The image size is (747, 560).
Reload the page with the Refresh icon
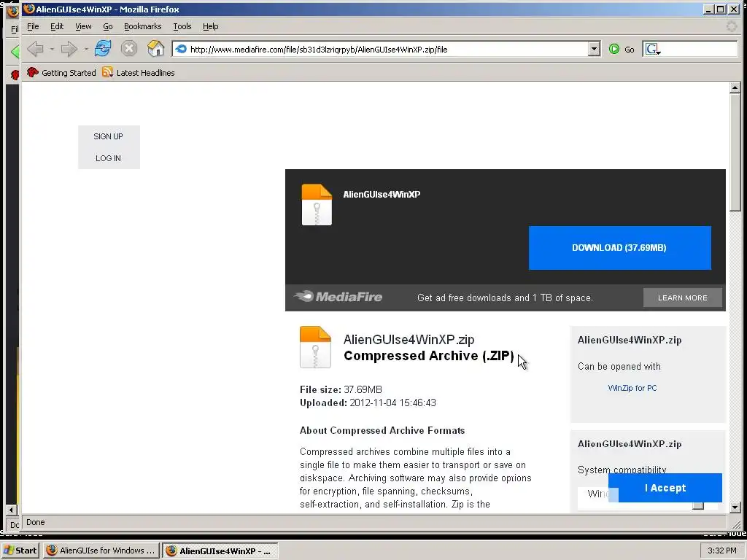pyautogui.click(x=103, y=49)
